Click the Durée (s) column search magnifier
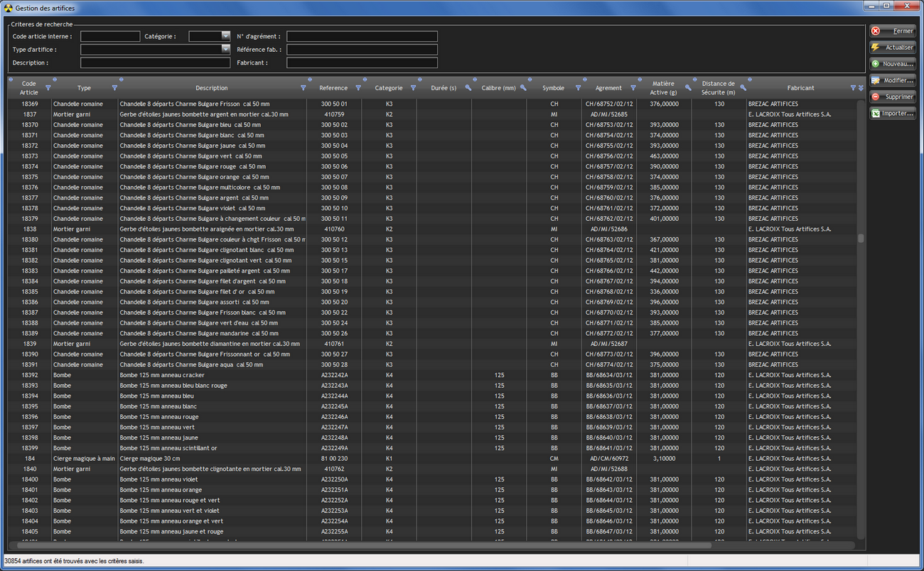This screenshot has height=571, width=924. point(468,88)
